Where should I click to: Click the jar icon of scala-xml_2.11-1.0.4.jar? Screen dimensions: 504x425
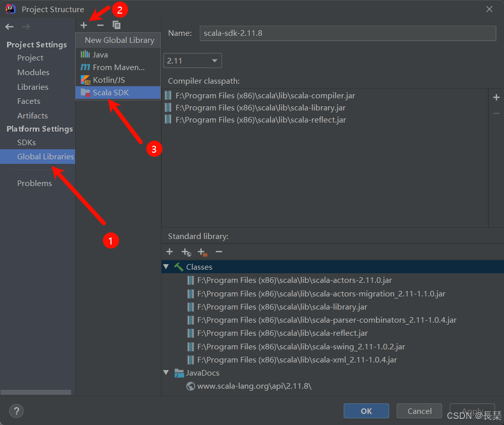pos(191,360)
